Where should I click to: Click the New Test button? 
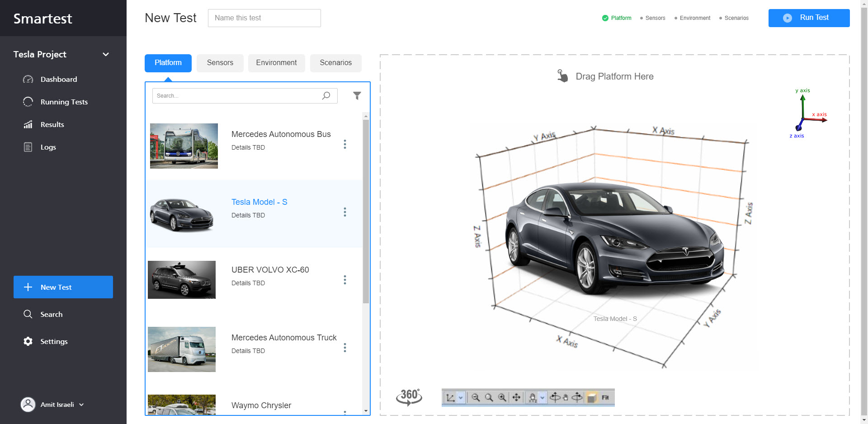coord(63,287)
